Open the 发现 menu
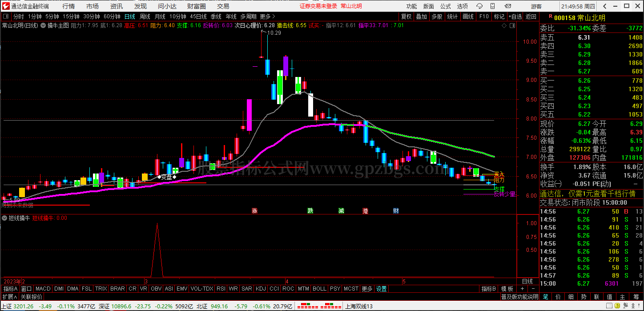The image size is (644, 311). [141, 6]
